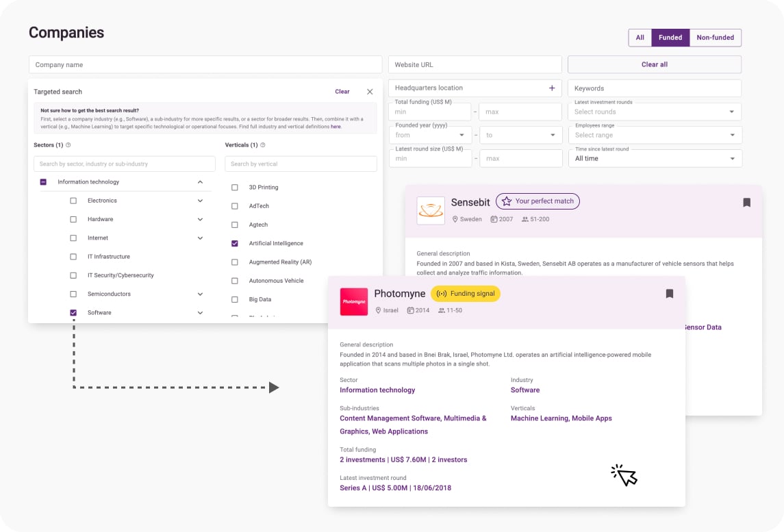Image resolution: width=784 pixels, height=532 pixels.
Task: Focus the Company name field
Action: 205,64
